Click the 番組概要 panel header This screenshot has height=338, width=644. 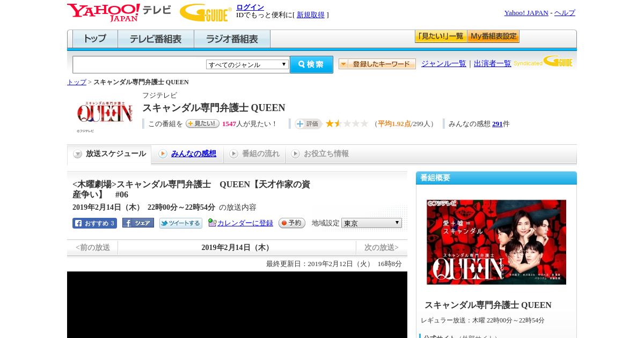point(496,178)
